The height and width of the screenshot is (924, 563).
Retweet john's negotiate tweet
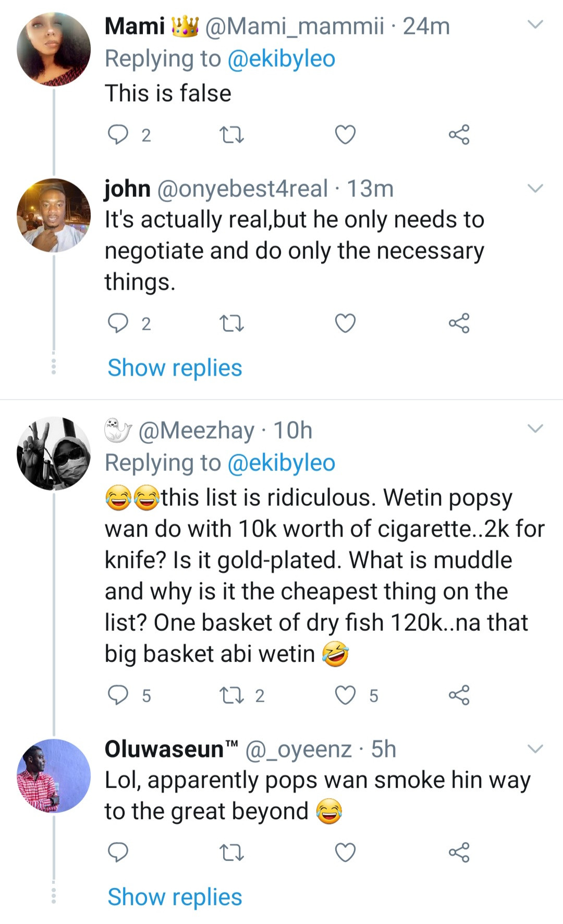231,324
